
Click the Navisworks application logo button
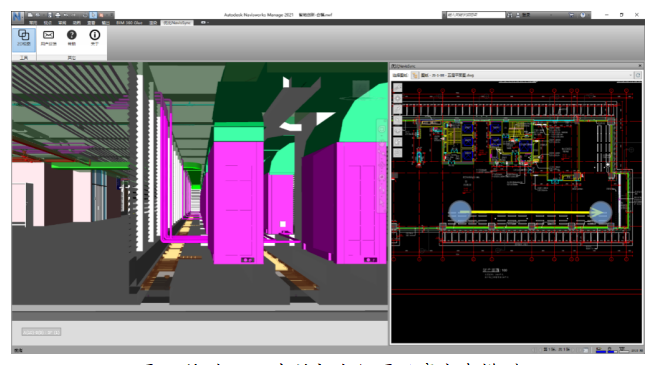tap(18, 17)
